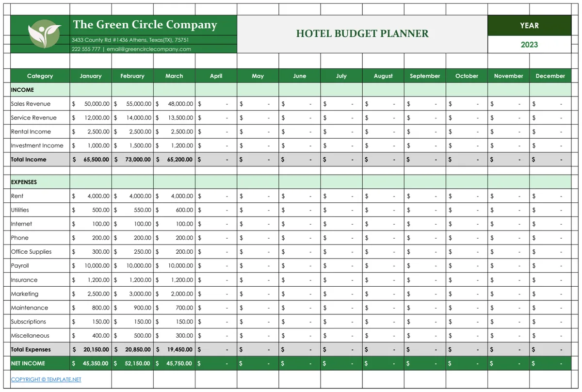The image size is (582, 392).
Task: Select February Total Expenses value 20,850.00
Action: coord(132,349)
